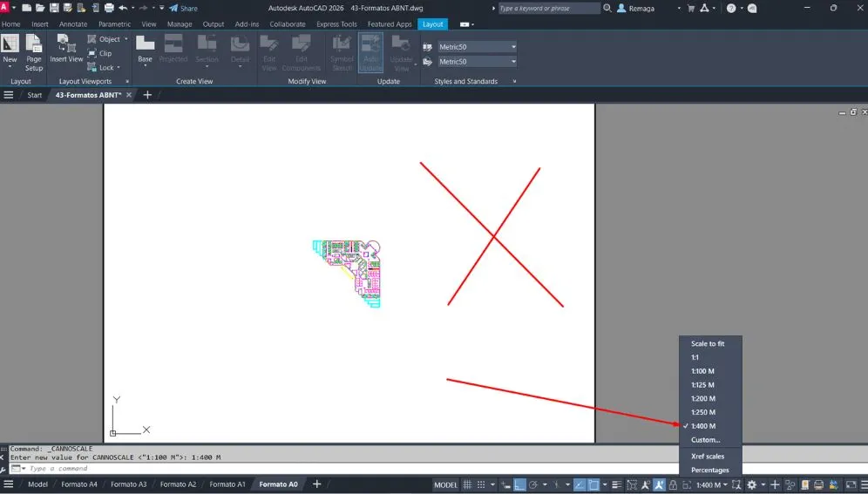Toggle MODEL space button in status bar
868x494 pixels.
(445, 484)
